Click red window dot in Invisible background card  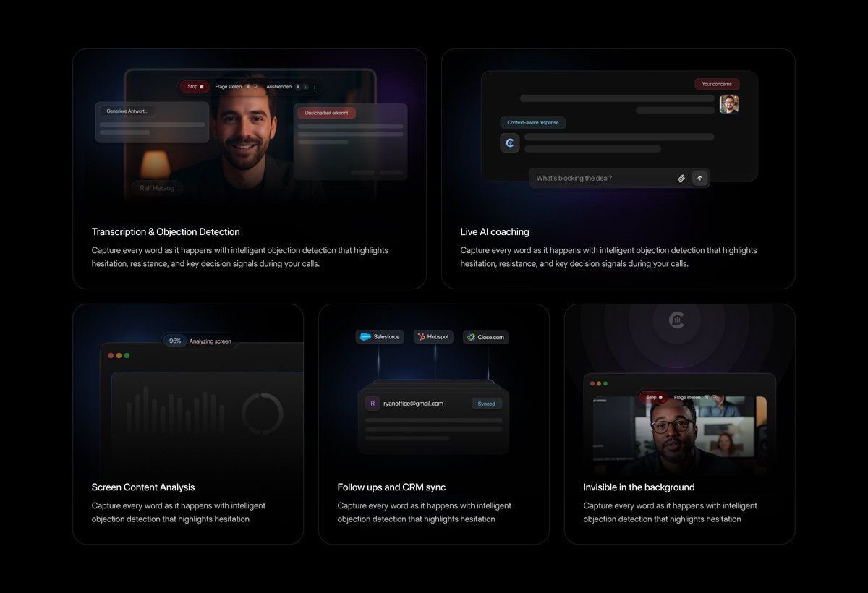point(592,383)
